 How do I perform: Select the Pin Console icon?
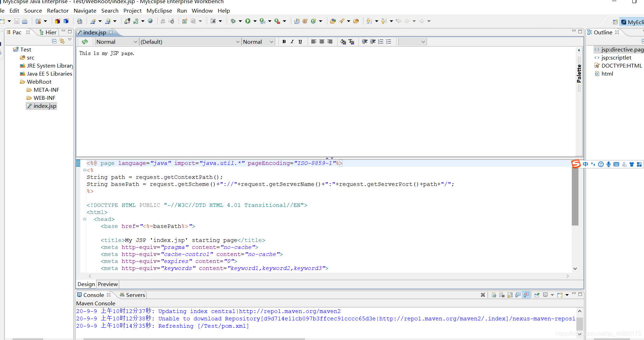click(x=537, y=294)
